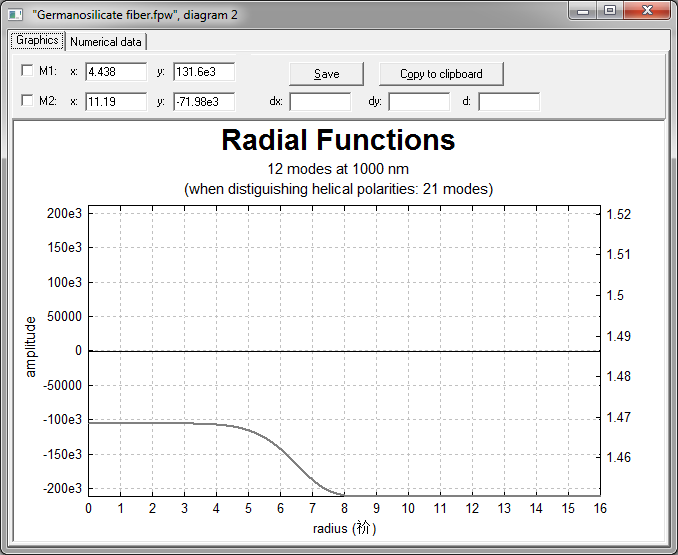Click the Save button

tap(326, 74)
